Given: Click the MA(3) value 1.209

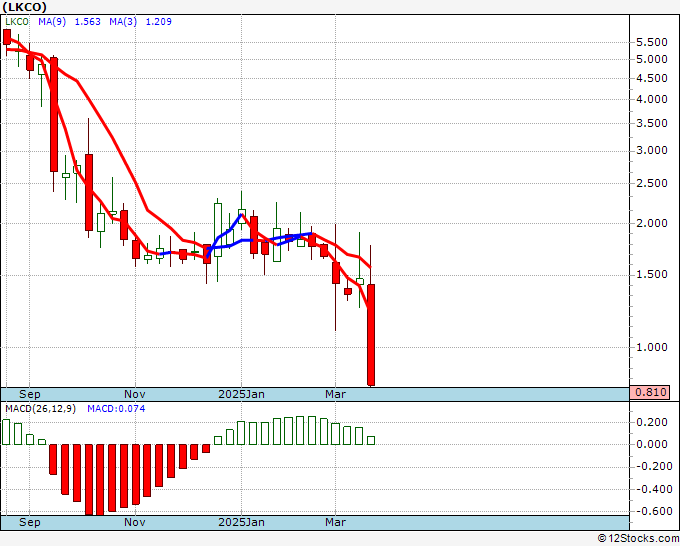Looking at the screenshot, I should 158,22.
